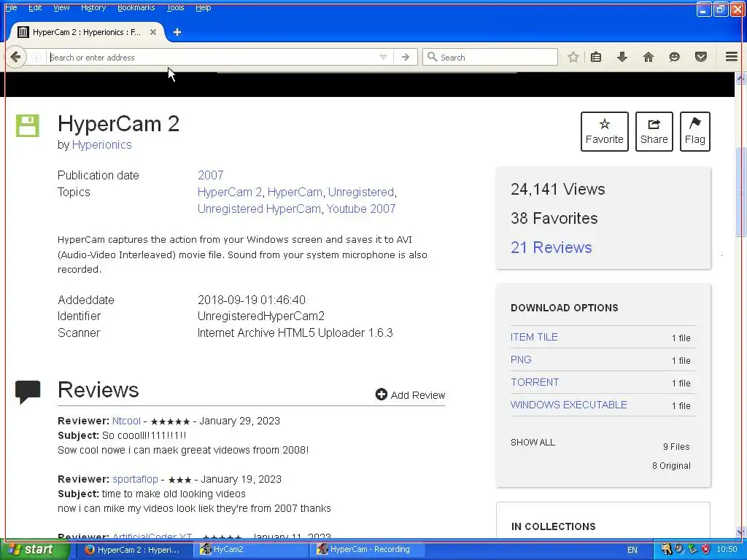Open a new tab with plus button
Image resolution: width=747 pixels, height=560 pixels.
tap(177, 32)
